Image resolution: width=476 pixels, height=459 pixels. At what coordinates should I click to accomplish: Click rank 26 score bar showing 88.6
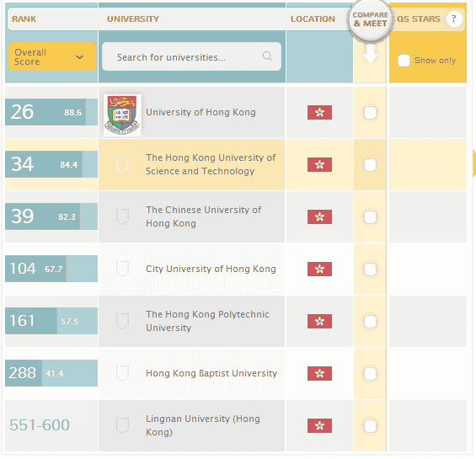pos(51,112)
